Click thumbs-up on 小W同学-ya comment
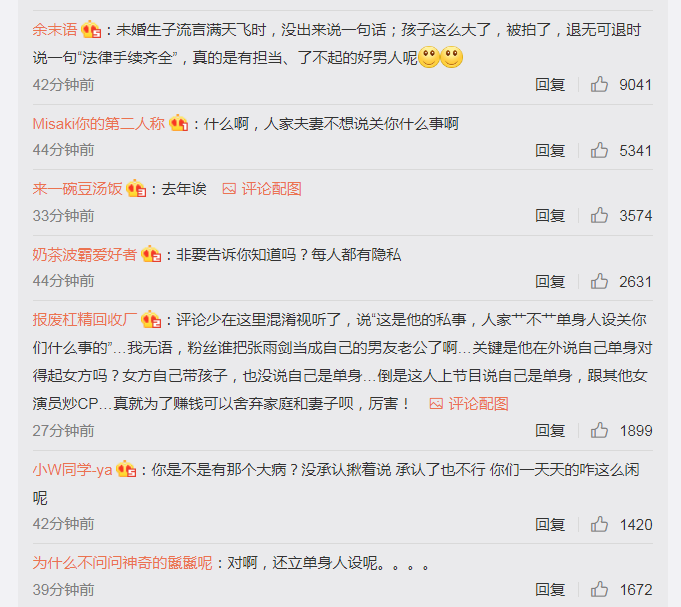The width and height of the screenshot is (681, 607). (x=599, y=524)
